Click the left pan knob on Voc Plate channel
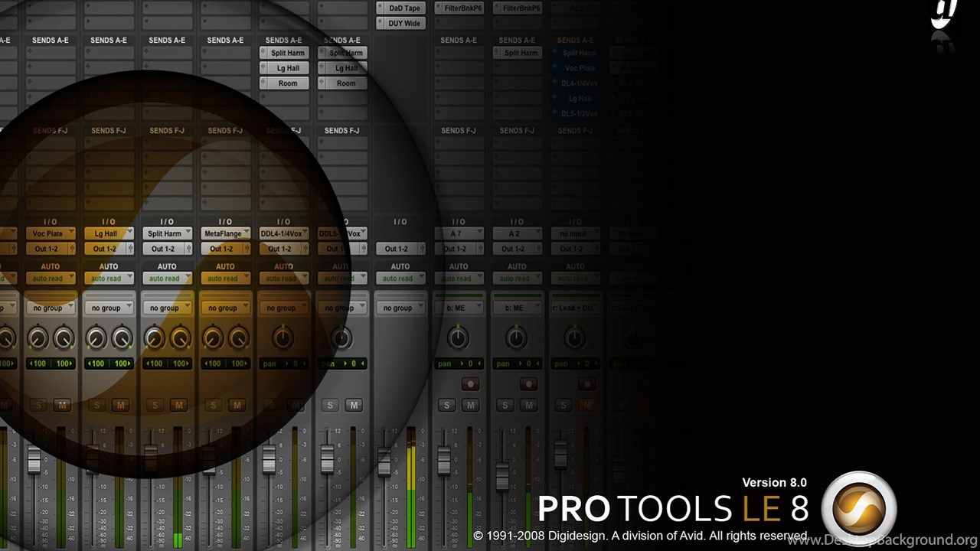This screenshot has height=551, width=980. (38, 337)
